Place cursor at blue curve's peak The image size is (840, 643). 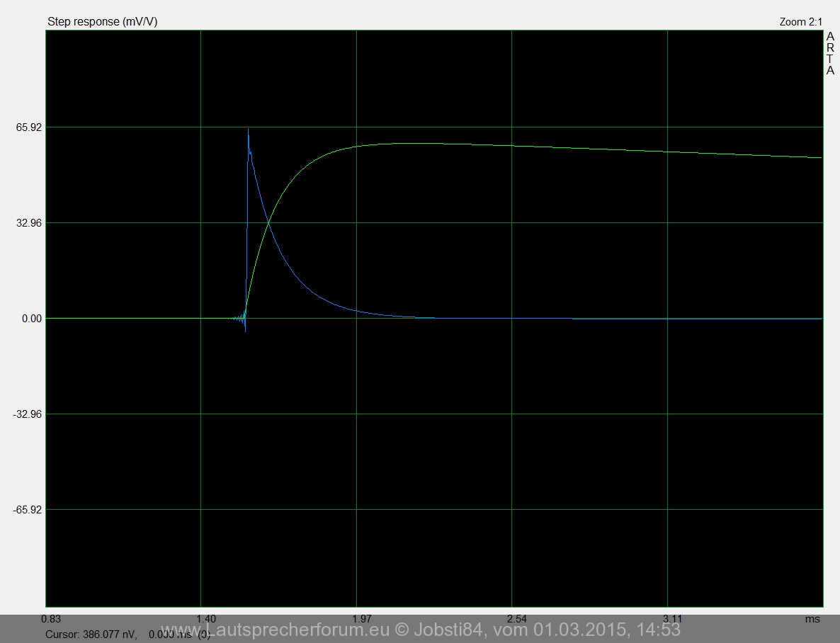click(248, 130)
